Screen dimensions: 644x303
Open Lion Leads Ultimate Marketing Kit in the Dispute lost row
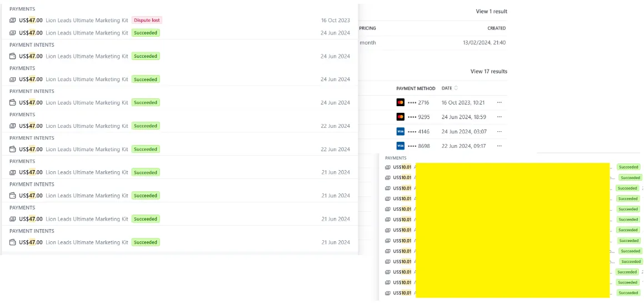pos(87,20)
